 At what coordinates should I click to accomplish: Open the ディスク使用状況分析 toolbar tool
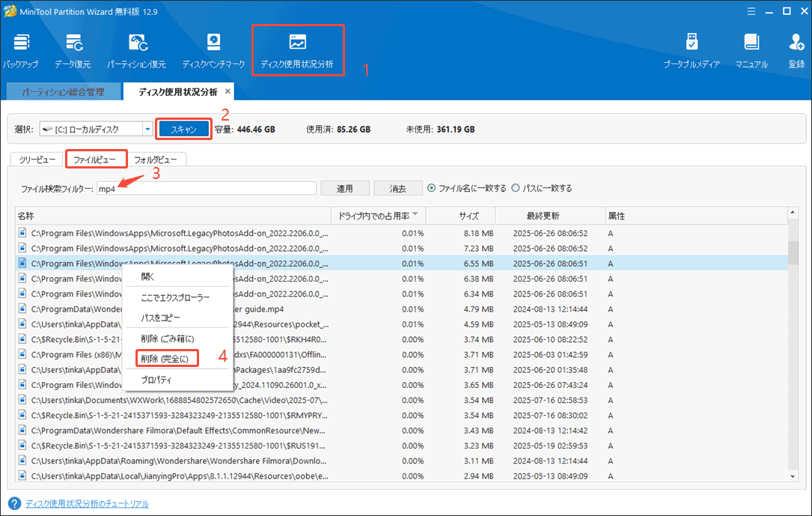pos(297,51)
